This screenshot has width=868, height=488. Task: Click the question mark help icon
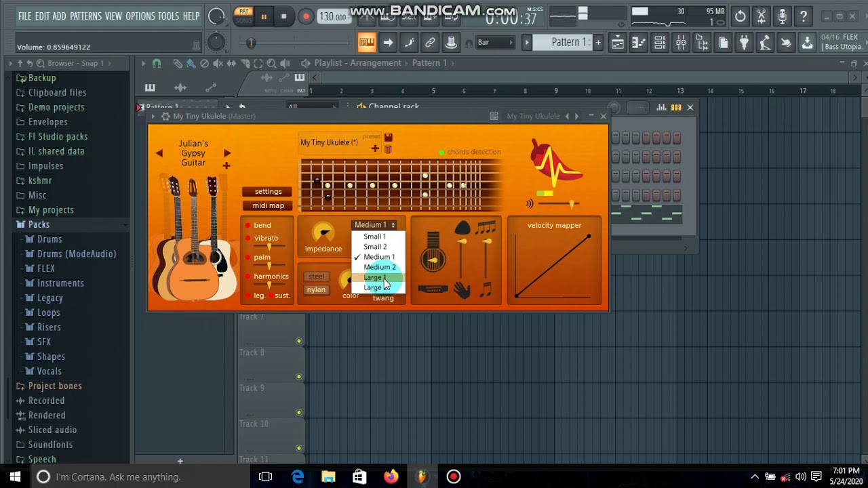pos(804,16)
